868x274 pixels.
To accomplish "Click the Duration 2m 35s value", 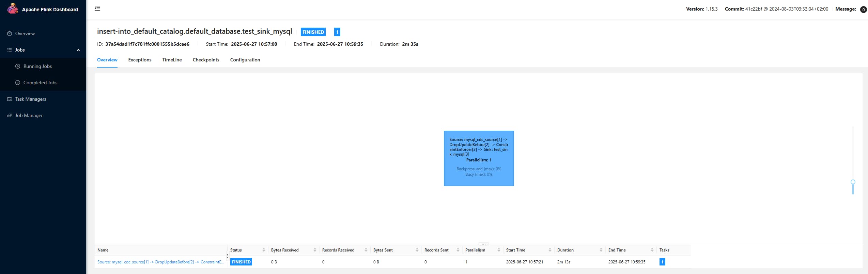I will [410, 44].
